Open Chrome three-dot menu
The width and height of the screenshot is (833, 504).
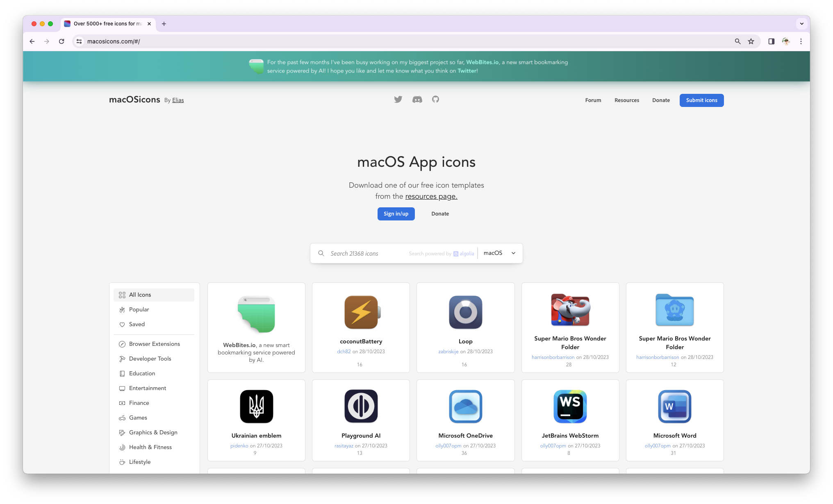pos(801,41)
